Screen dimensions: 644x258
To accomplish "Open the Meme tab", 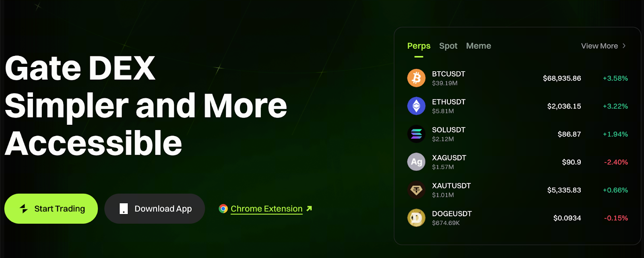I will click(478, 46).
